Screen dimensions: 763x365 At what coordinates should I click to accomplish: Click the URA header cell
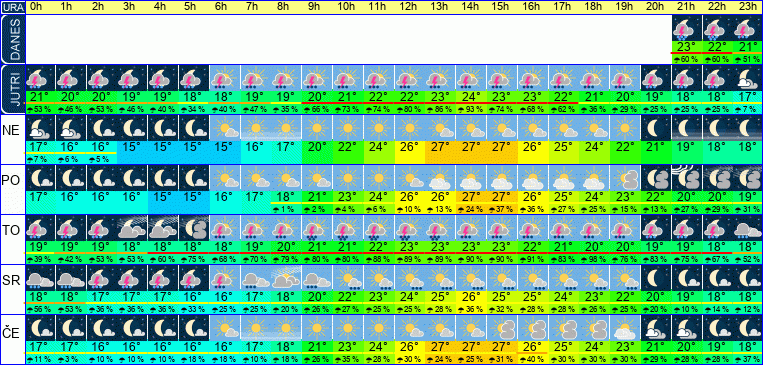(12, 7)
